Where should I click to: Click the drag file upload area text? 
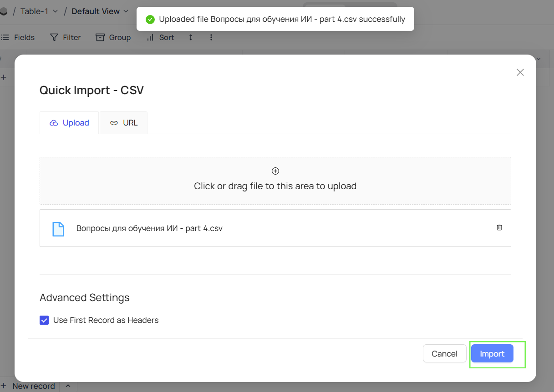[x=275, y=186]
